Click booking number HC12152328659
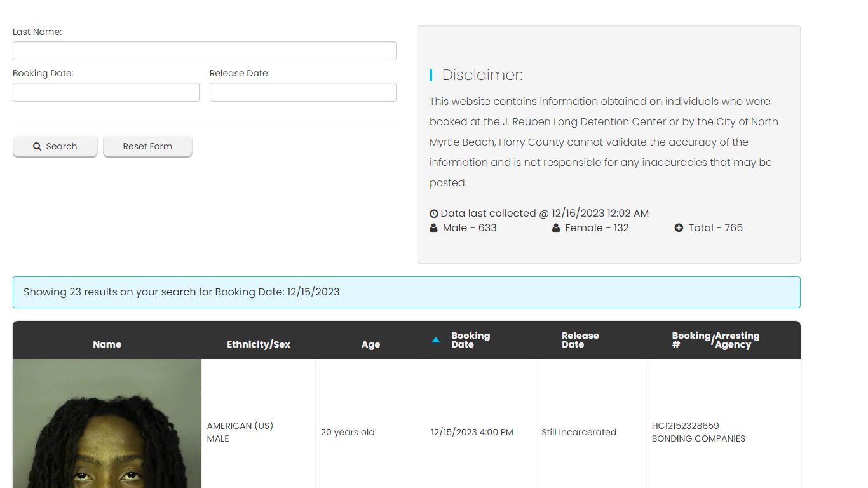The width and height of the screenshot is (868, 488). [x=686, y=426]
